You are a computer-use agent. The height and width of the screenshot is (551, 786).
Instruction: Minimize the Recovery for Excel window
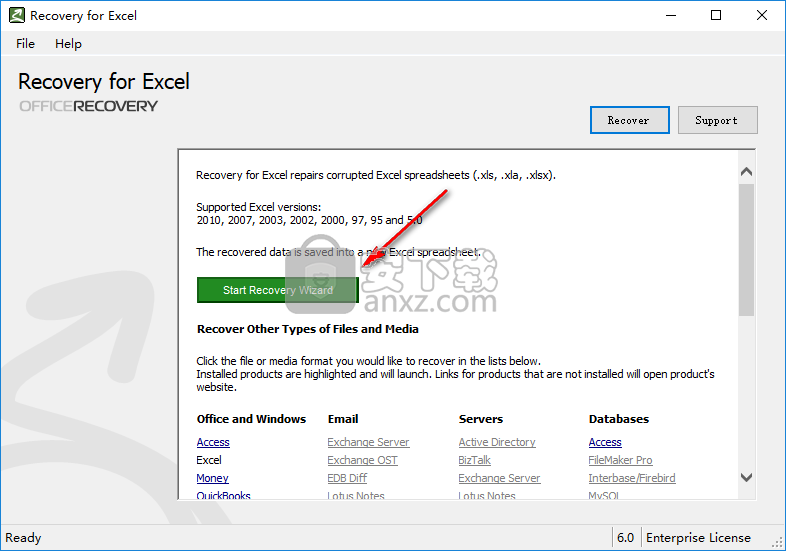pyautogui.click(x=671, y=16)
